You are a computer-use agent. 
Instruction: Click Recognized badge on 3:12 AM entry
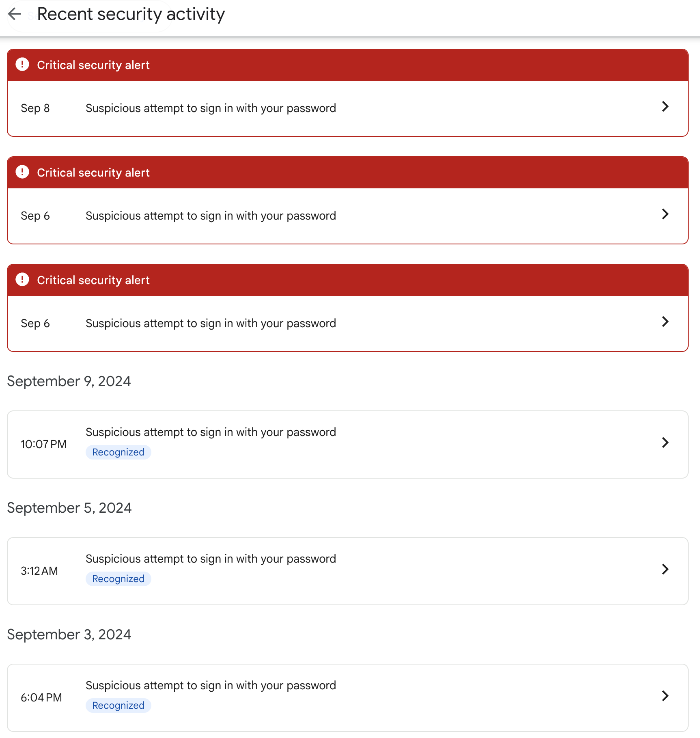118,579
